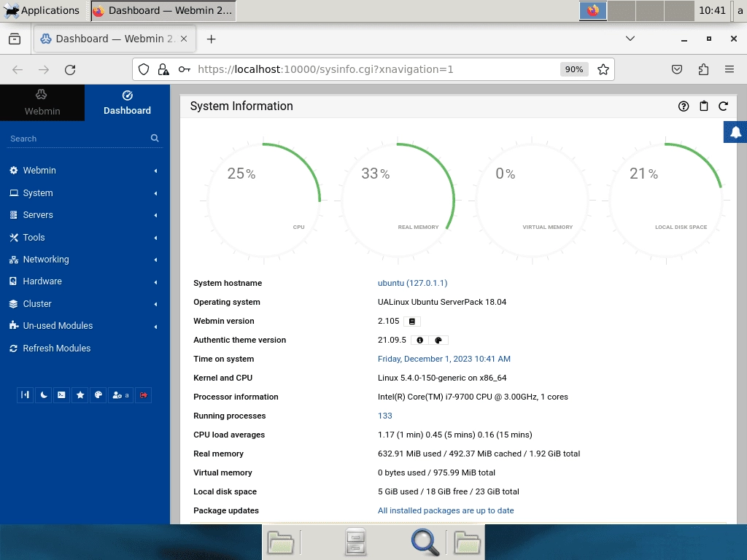This screenshot has width=747, height=560.
Task: Click the search magnifier icon in sidebar
Action: (x=155, y=138)
